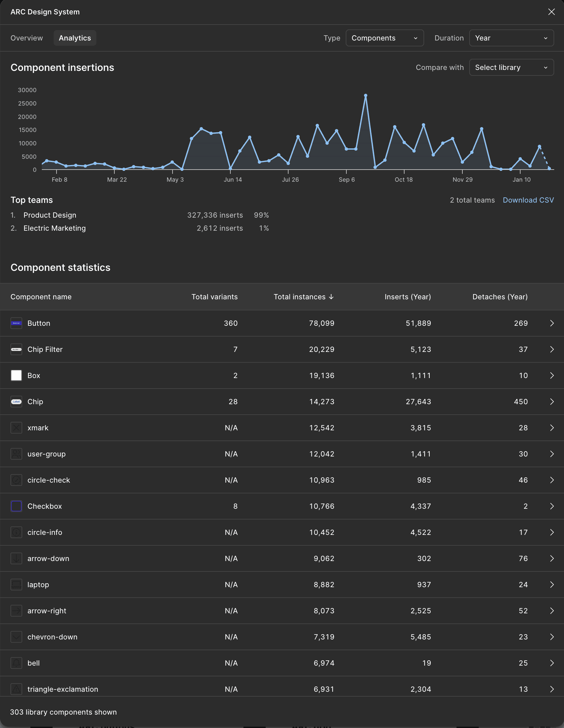The image size is (564, 728).
Task: Open details chevron for arrow-right row
Action: (552, 611)
